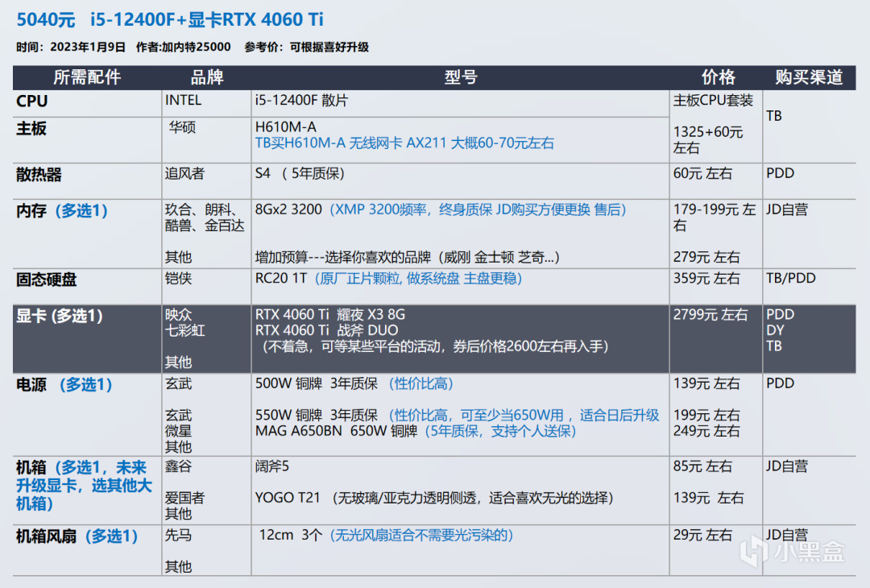Click the '价格' column header
This screenshot has height=588, width=870.
(718, 77)
